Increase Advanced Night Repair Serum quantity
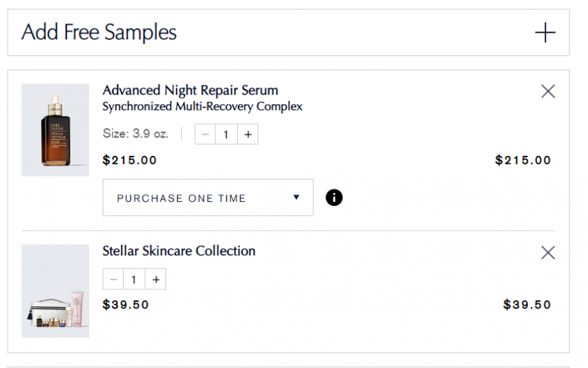Viewport: 588px width, 368px height. click(248, 135)
